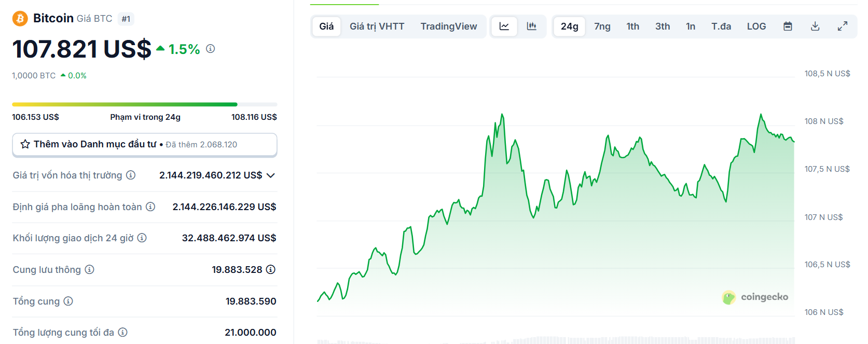Image resolution: width=868 pixels, height=344 pixels.
Task: Switch to candlestick chart icon
Action: coord(531,26)
